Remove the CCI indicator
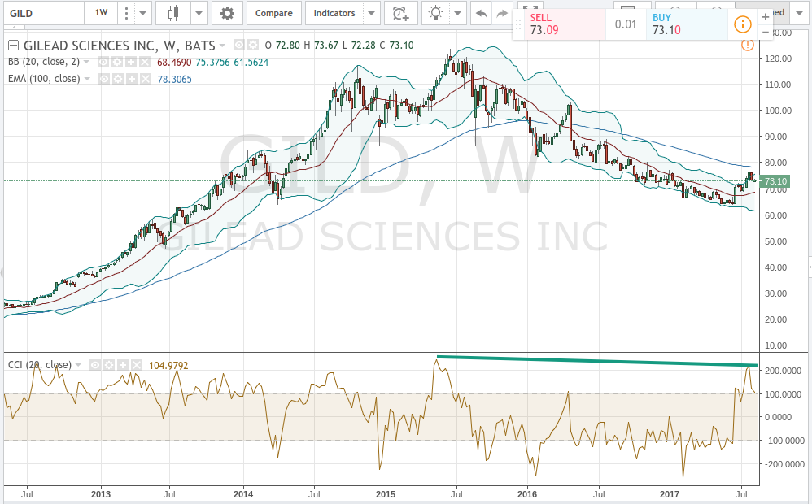 point(136,365)
